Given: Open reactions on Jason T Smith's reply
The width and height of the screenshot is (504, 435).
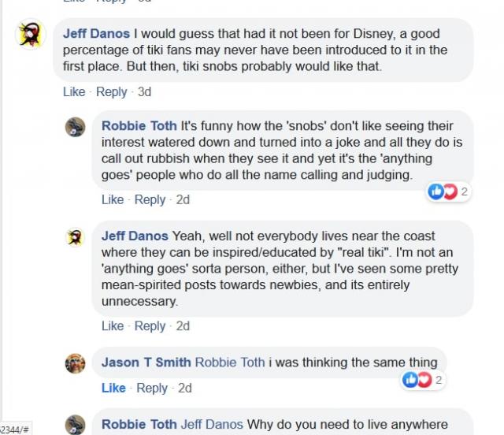Looking at the screenshot, I should coord(422,381).
